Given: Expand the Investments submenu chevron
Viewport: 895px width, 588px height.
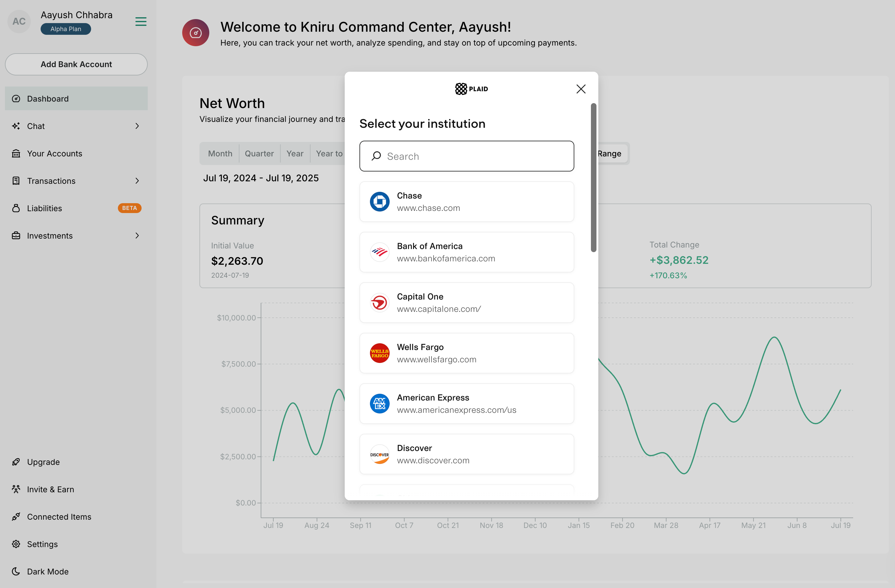Looking at the screenshot, I should pyautogui.click(x=137, y=236).
